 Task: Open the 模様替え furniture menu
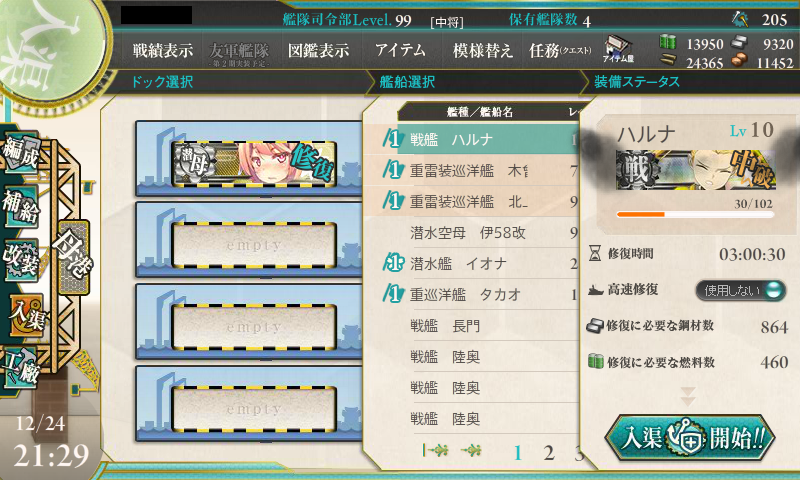(x=482, y=50)
